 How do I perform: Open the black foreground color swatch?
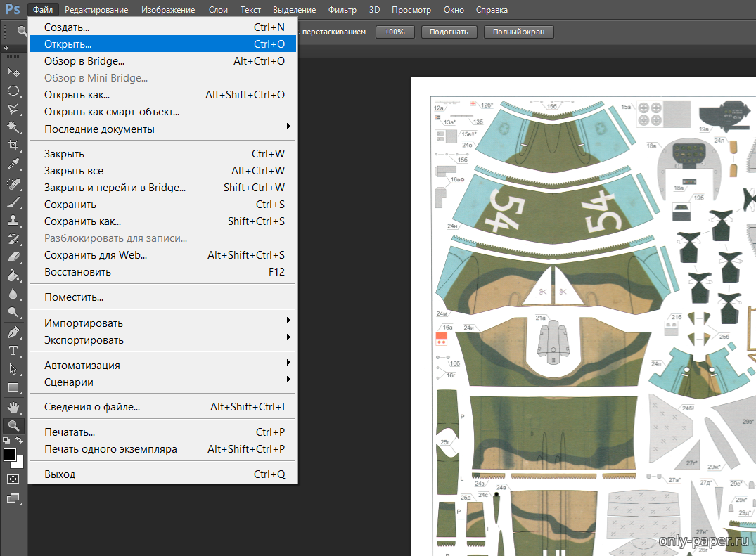click(10, 455)
